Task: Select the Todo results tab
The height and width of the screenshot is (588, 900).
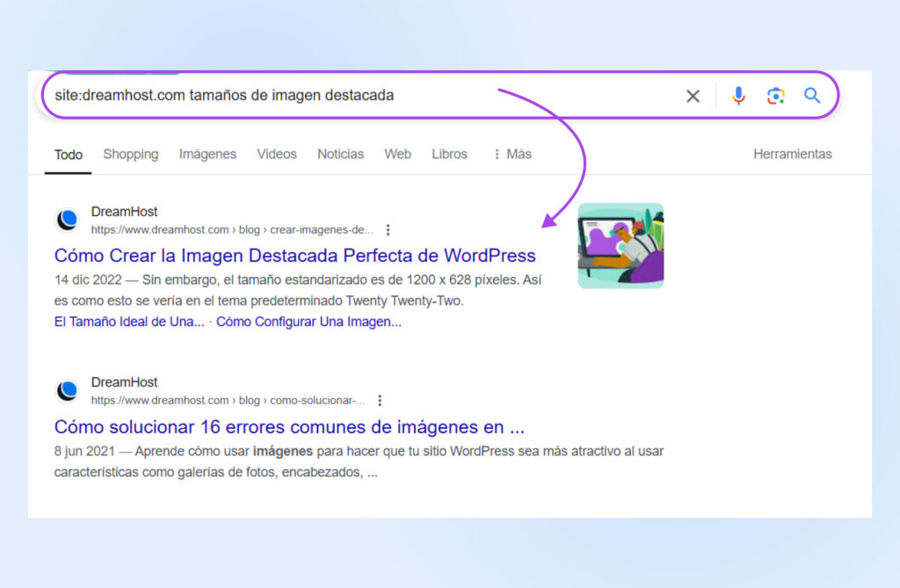Action: pos(69,155)
